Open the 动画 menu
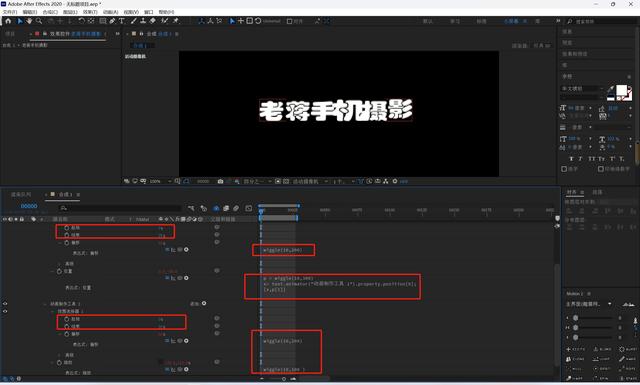This screenshot has width=640, height=385. coord(110,12)
